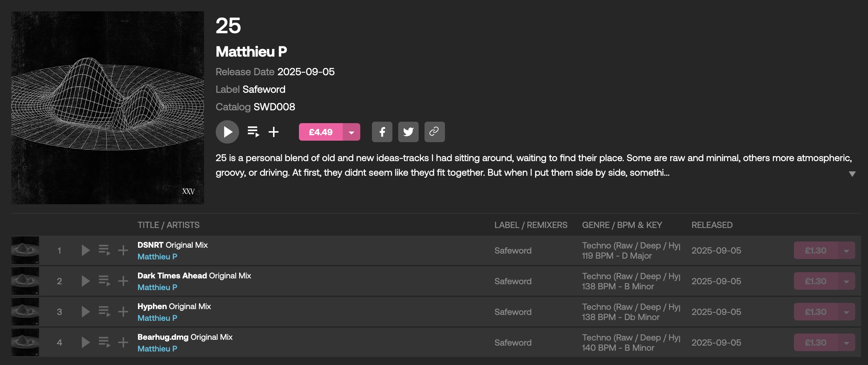Open release price dropdown arrow
Screen dimensions: 868x365
tap(352, 132)
